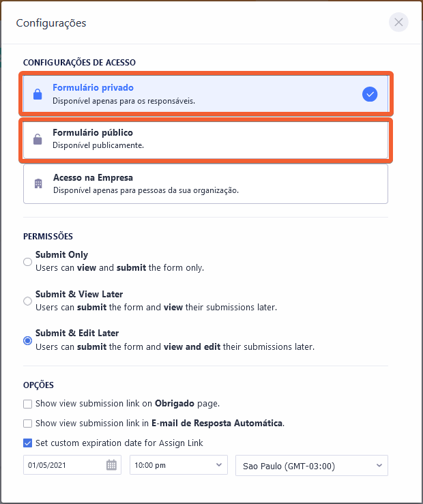Screen dimensions: 423x504
Task: Enable submission link in E-mail de Resposta Automática
Action: (28, 424)
